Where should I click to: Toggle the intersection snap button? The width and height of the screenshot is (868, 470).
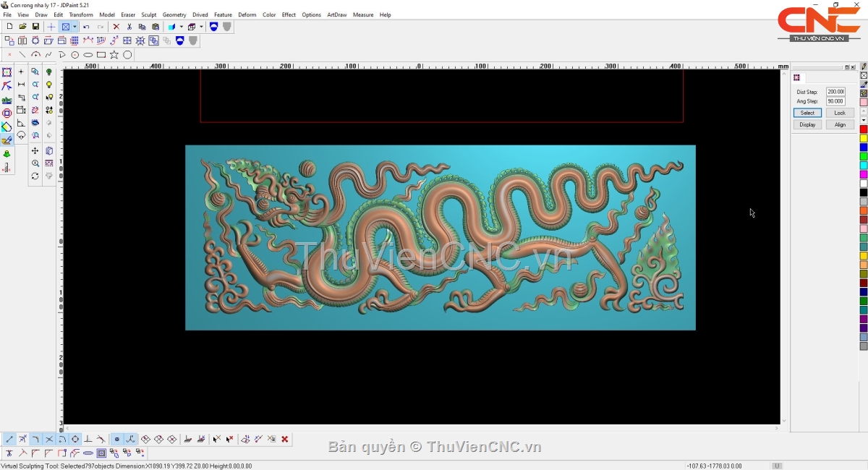coord(49,439)
